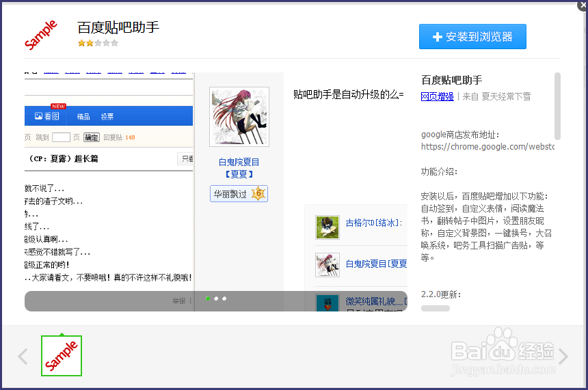
Task: Go to next thumbnail with right arrow
Action: tap(563, 357)
